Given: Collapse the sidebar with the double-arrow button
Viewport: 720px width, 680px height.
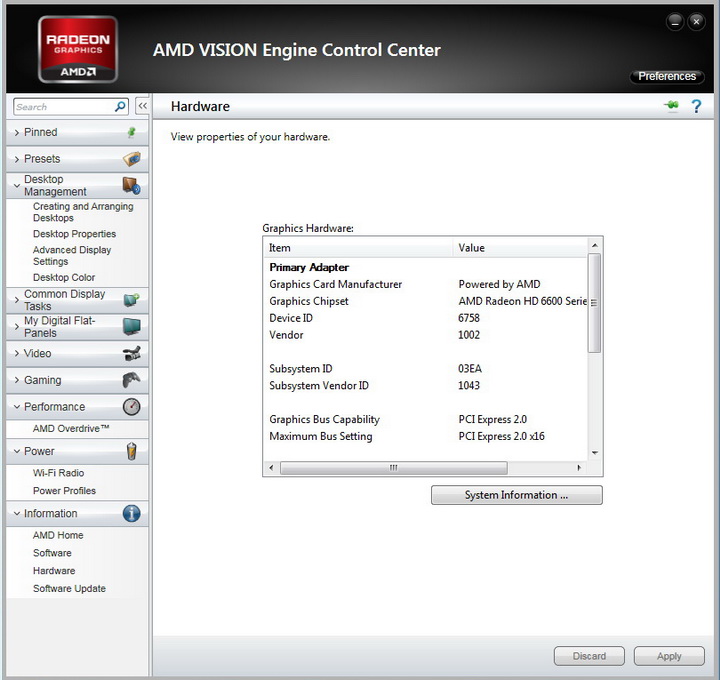Looking at the screenshot, I should pyautogui.click(x=142, y=107).
